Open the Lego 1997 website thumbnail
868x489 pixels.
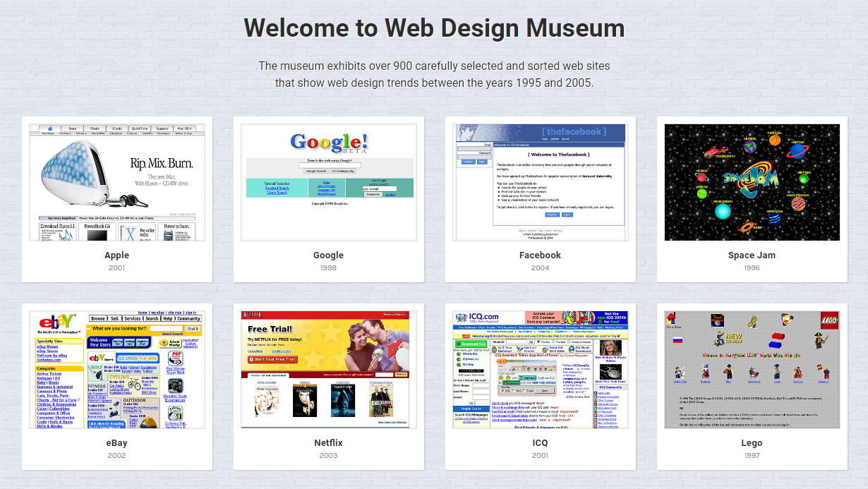[752, 370]
